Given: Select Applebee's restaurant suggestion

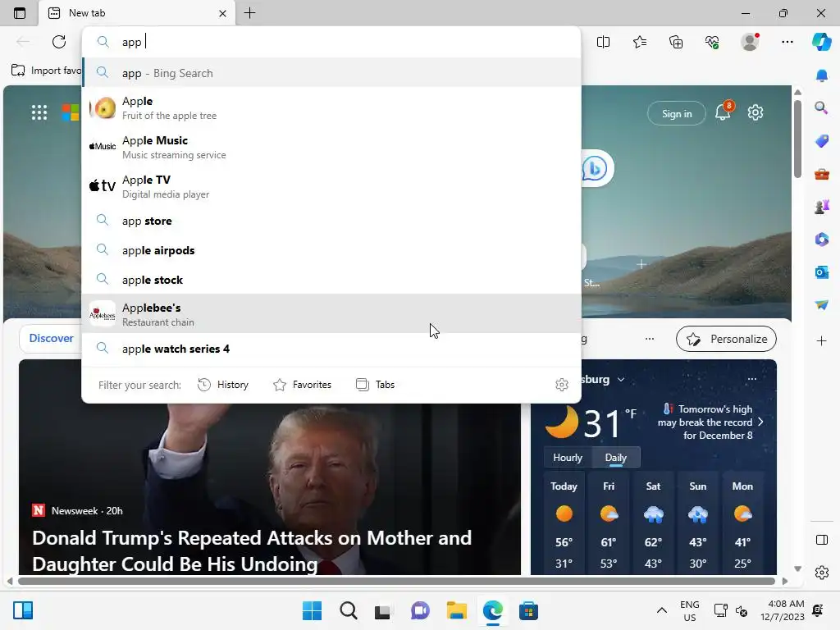Looking at the screenshot, I should coord(331,314).
